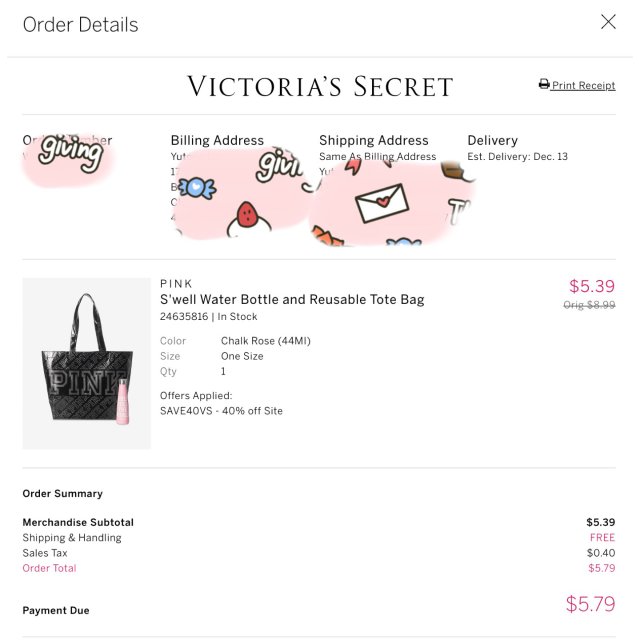The height and width of the screenshot is (640, 640).
Task: Click the Order Total line in pink
Action: (50, 568)
